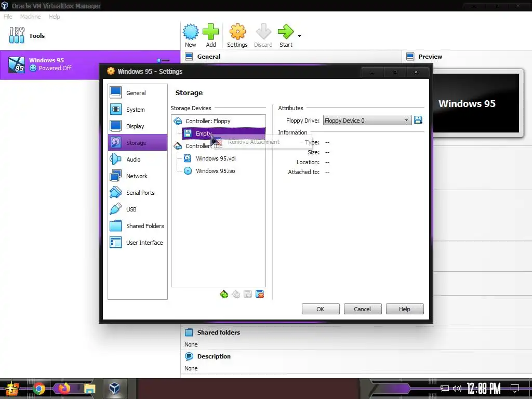The image size is (532, 399).
Task: Click the taskbar clock
Action: (484, 389)
